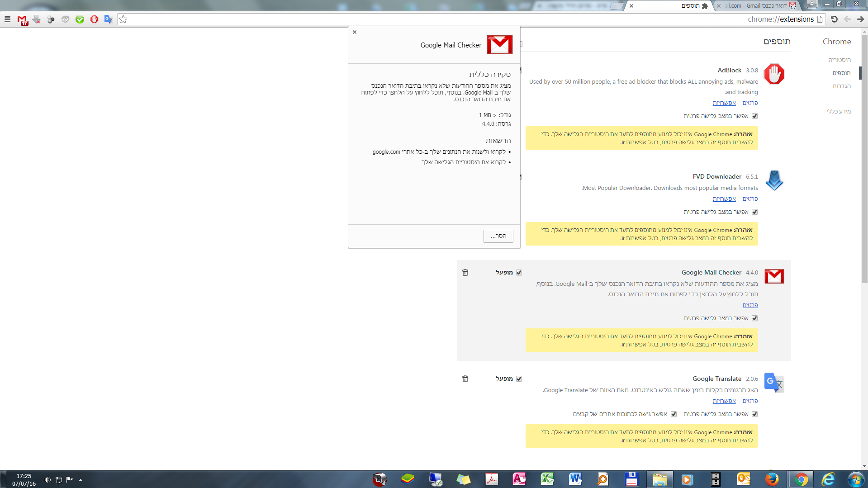Open AdBlock פרטים details link
868x488 pixels.
(750, 103)
